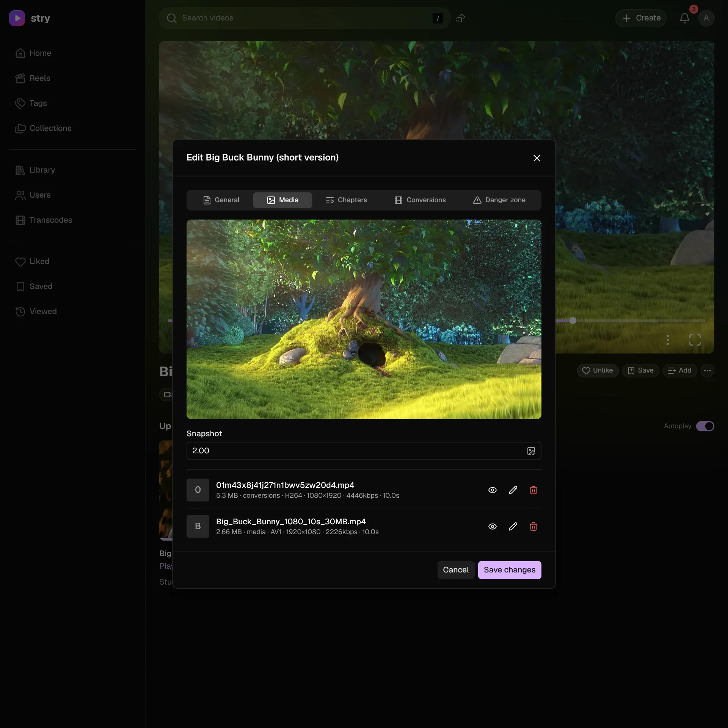Enter fullscreen on the video player
The image size is (728, 728).
coord(695,340)
